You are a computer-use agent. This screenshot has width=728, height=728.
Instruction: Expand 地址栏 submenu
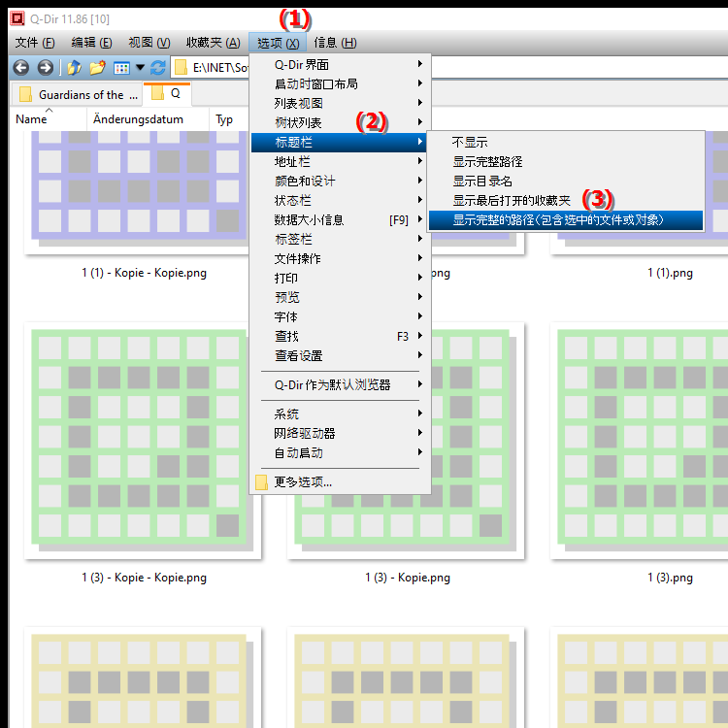pyautogui.click(x=341, y=161)
